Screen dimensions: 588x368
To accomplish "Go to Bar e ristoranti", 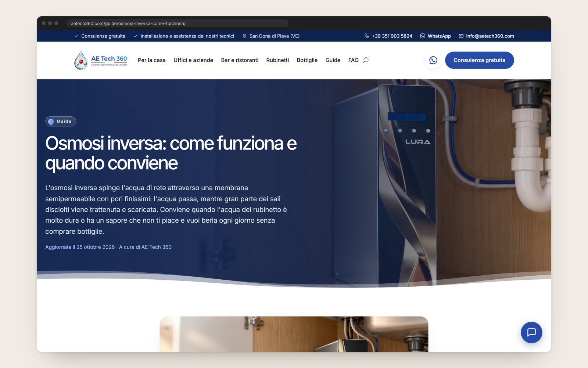I will [x=240, y=60].
